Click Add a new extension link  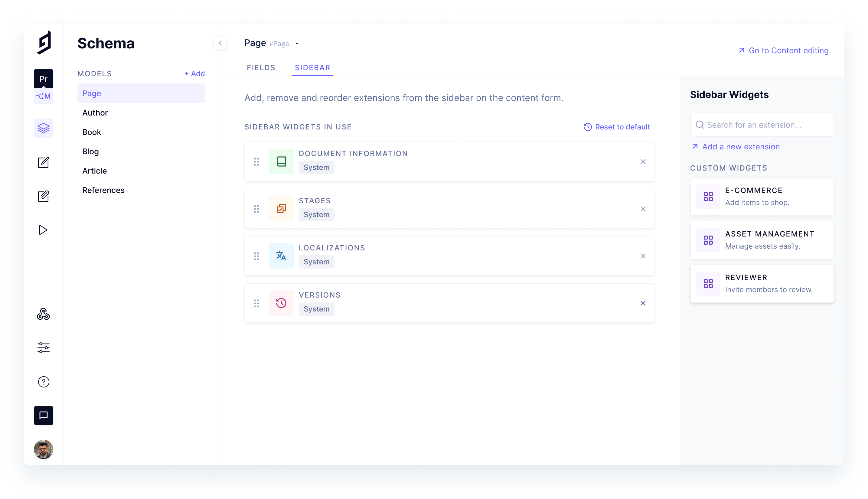(740, 146)
